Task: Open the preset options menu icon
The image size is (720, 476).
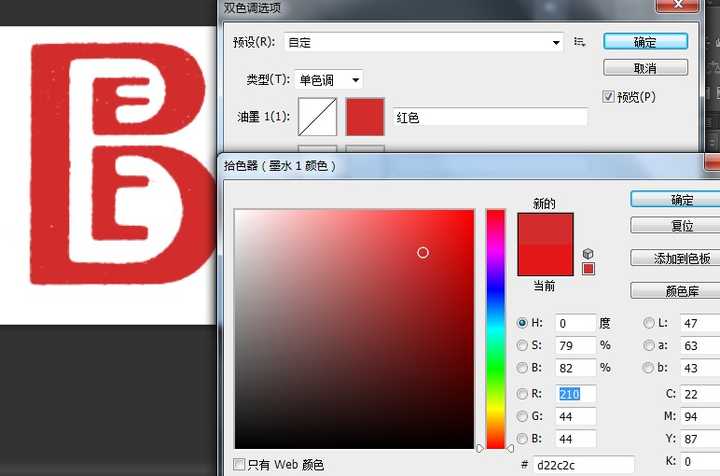Action: (x=579, y=42)
